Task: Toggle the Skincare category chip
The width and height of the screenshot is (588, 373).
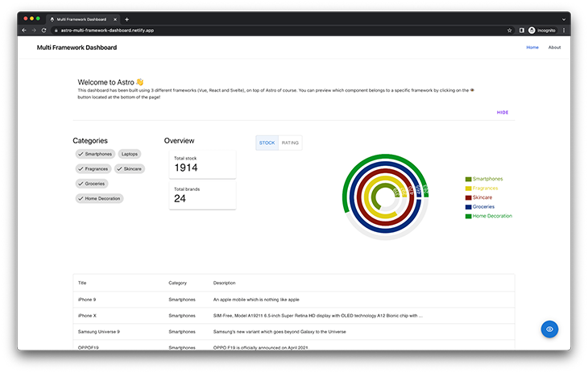Action: 130,168
